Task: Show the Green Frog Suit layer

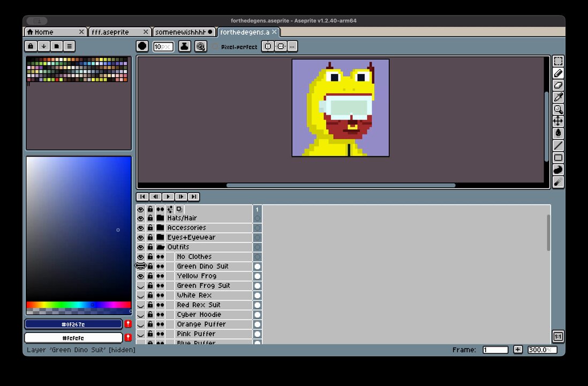Action: pos(141,286)
